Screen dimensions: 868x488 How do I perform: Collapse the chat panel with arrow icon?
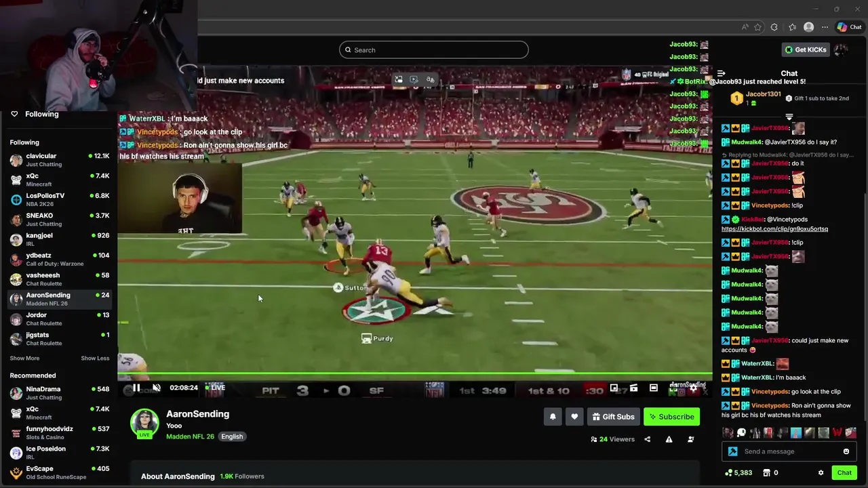722,73
